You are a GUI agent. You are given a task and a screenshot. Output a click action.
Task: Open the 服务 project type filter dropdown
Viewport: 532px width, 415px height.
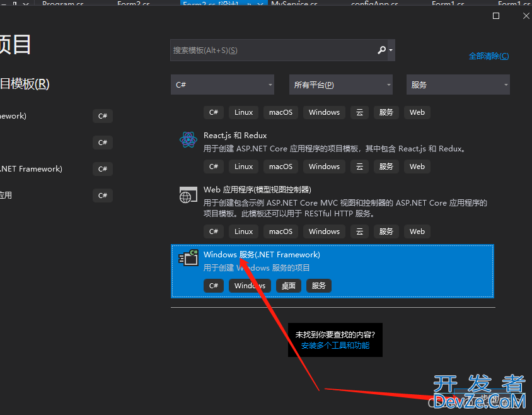coord(458,85)
